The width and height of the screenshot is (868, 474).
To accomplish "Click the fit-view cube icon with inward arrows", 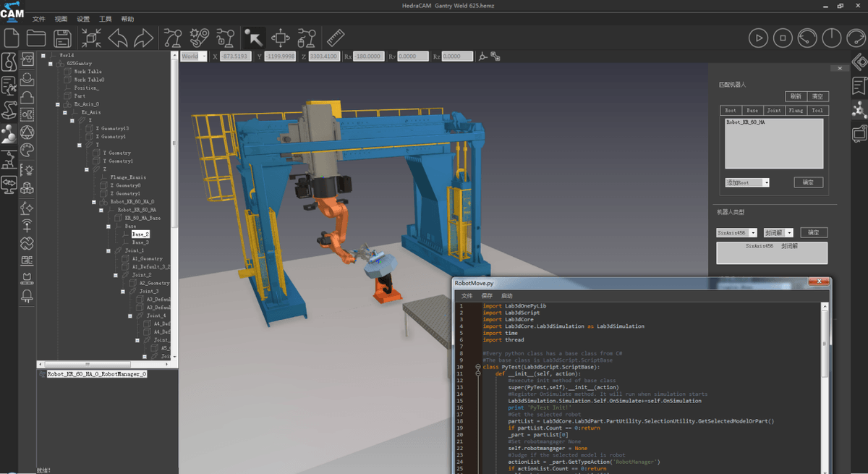I will [92, 37].
